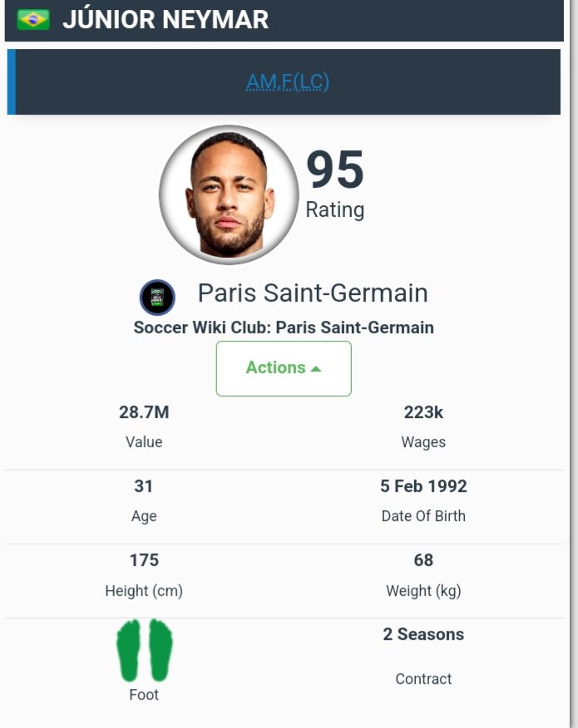Select the right green foot icon
The width and height of the screenshot is (578, 728).
pos(159,650)
